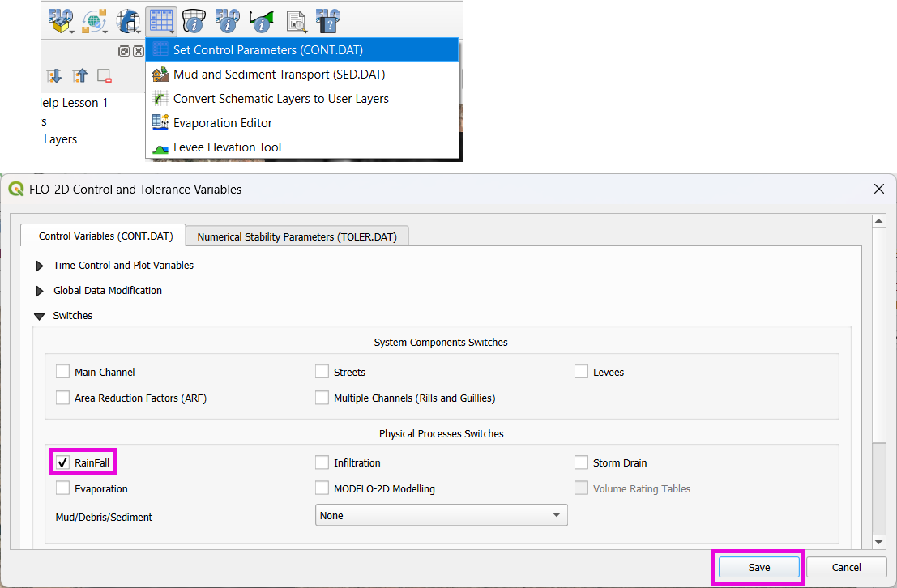This screenshot has width=897, height=588.
Task: Click the FLO-2D globe grid icon
Action: [128, 19]
